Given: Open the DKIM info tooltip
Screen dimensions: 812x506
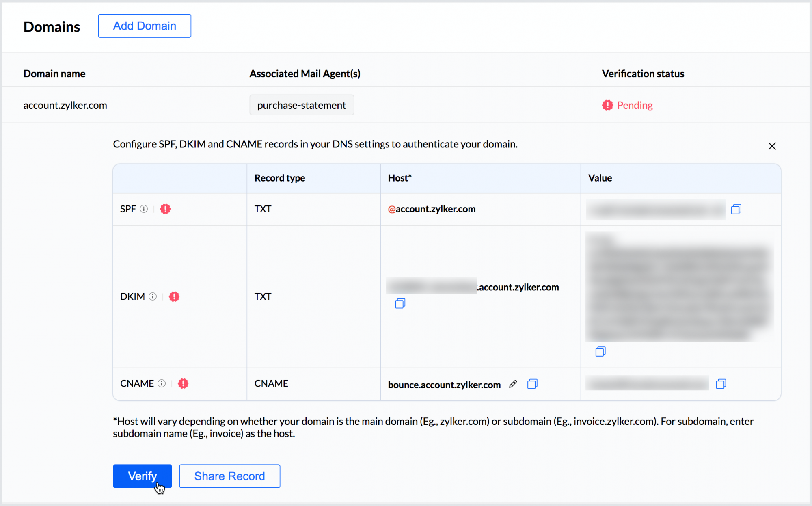Looking at the screenshot, I should point(153,296).
